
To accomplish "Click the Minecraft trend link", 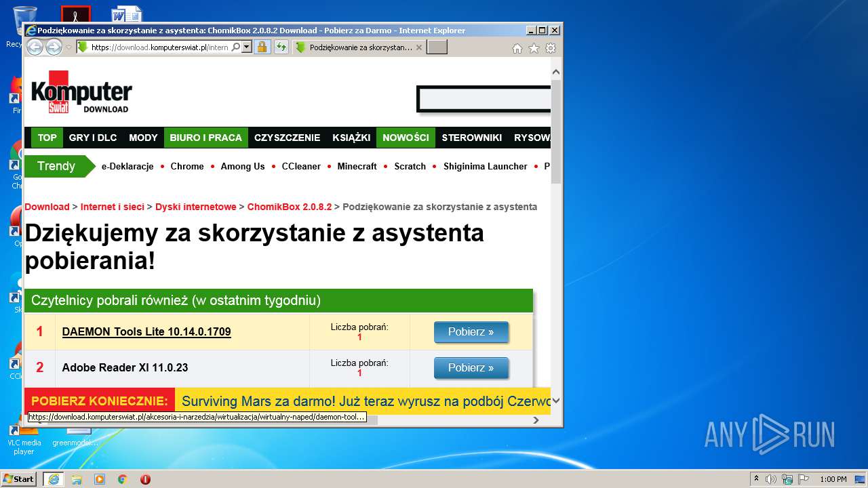I will (357, 166).
